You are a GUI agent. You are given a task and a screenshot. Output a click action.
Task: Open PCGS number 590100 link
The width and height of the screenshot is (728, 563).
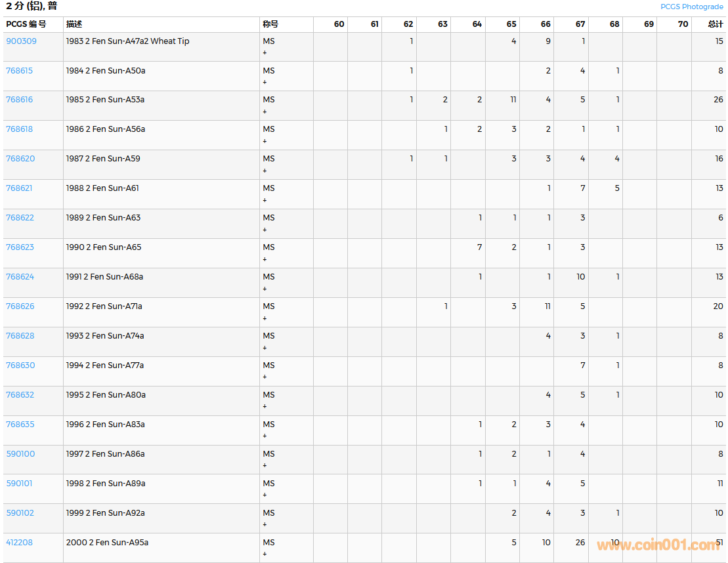point(20,454)
